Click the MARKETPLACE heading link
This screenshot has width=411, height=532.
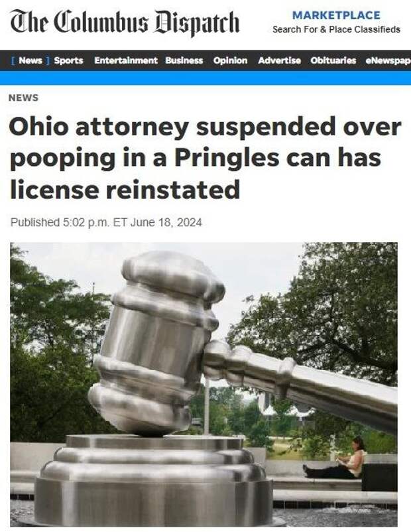[x=336, y=15]
